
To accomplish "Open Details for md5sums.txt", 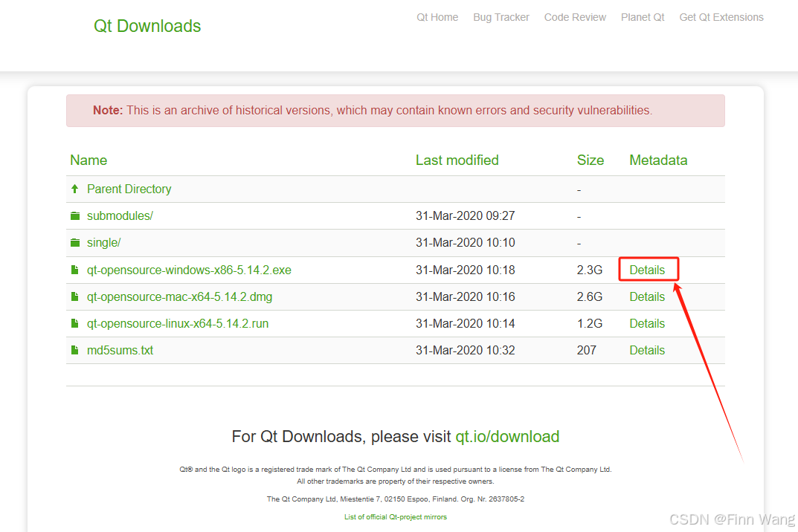I will click(x=647, y=351).
